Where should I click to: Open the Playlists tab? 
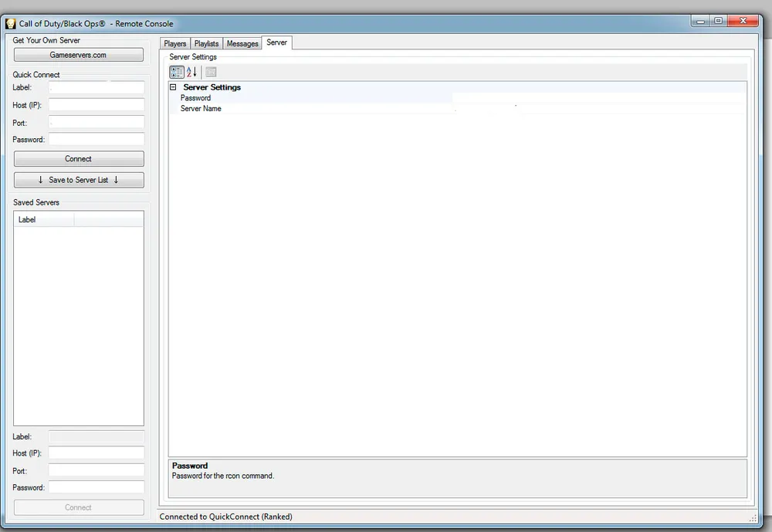[206, 43]
